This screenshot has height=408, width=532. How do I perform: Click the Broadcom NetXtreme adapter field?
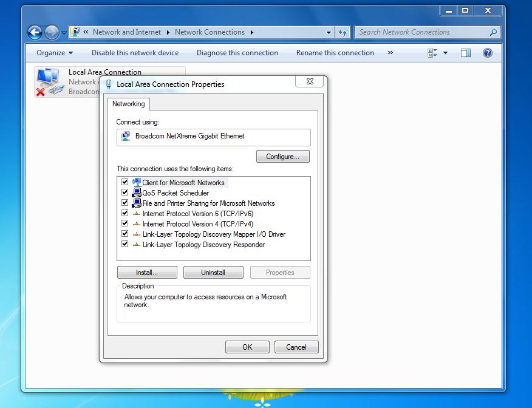[x=213, y=137]
